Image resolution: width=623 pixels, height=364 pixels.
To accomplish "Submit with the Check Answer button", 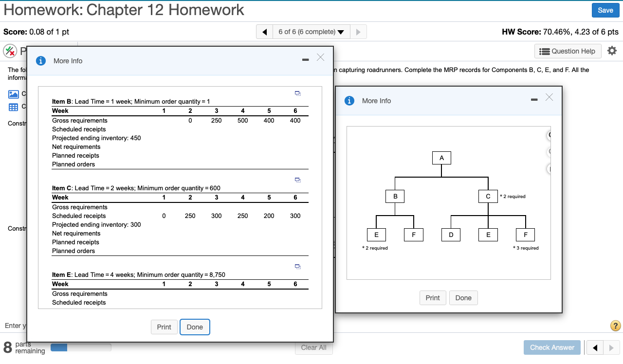I will click(x=552, y=347).
